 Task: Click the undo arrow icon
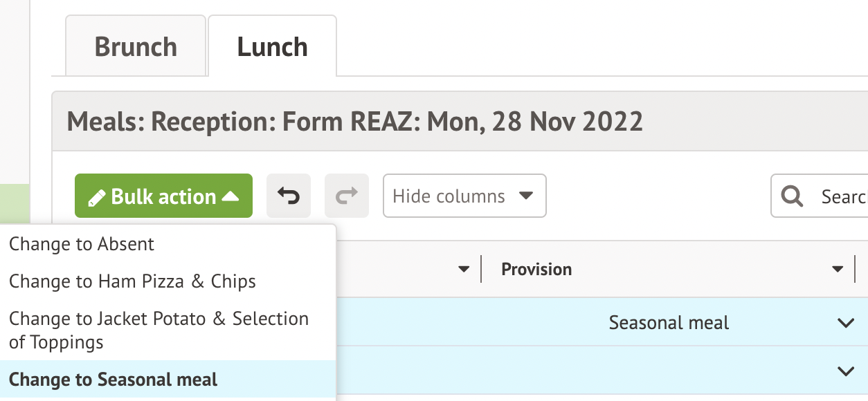(x=289, y=196)
